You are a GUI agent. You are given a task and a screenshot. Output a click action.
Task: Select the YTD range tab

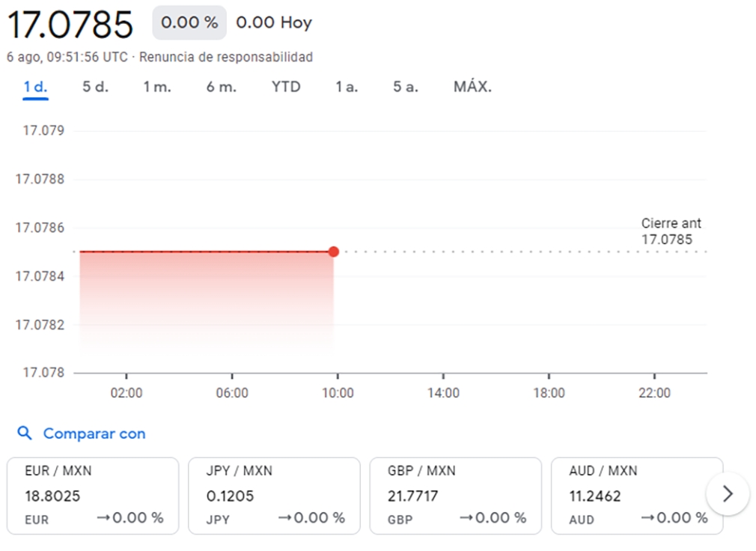tap(286, 87)
